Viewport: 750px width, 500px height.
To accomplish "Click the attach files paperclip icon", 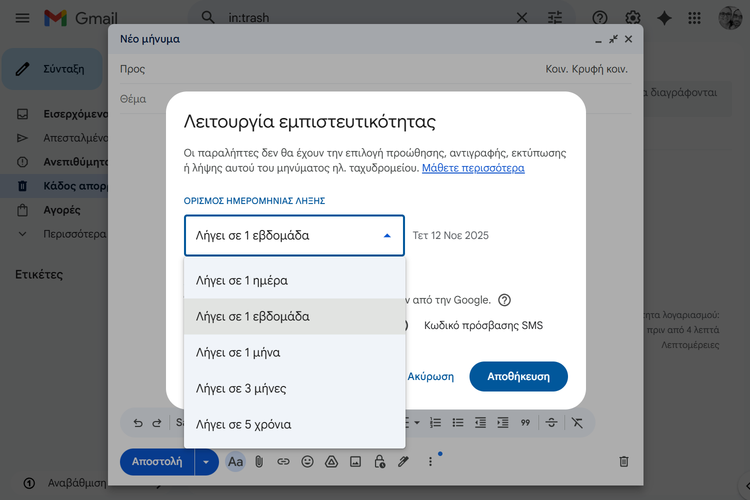I will click(259, 461).
